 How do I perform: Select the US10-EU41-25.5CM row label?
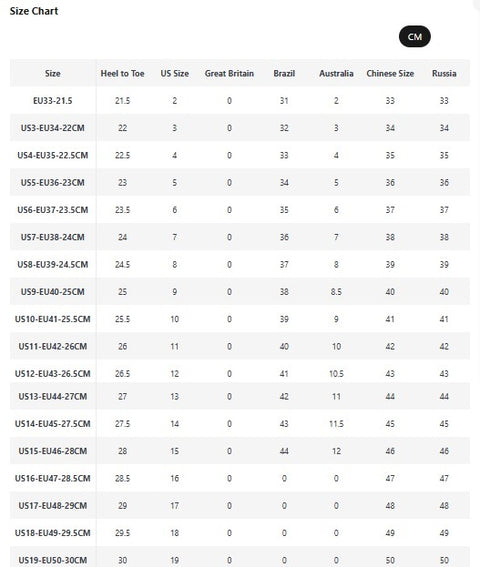53,319
